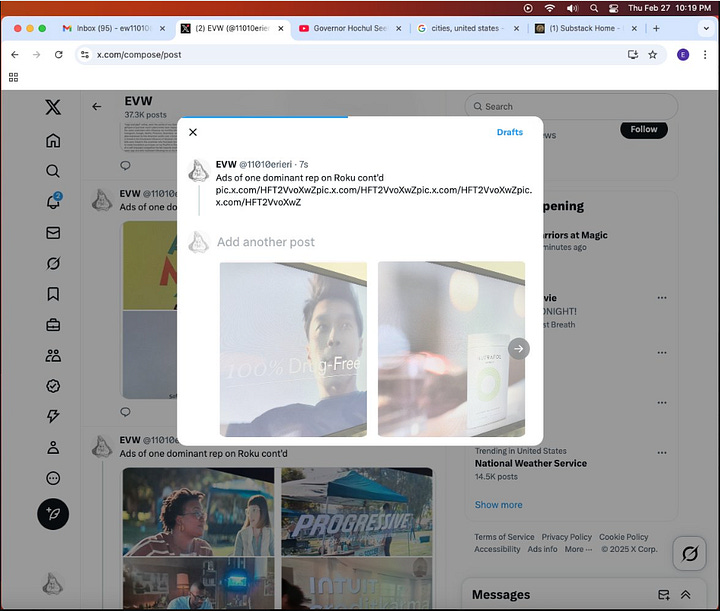This screenshot has height=611, width=720.
Task: Compose new message in Messages drawer
Action: pos(664,595)
